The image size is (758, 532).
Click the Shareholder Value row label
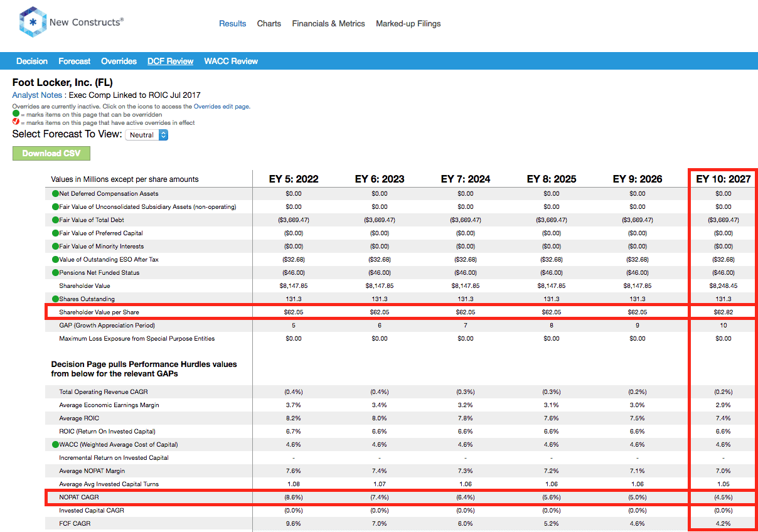85,286
